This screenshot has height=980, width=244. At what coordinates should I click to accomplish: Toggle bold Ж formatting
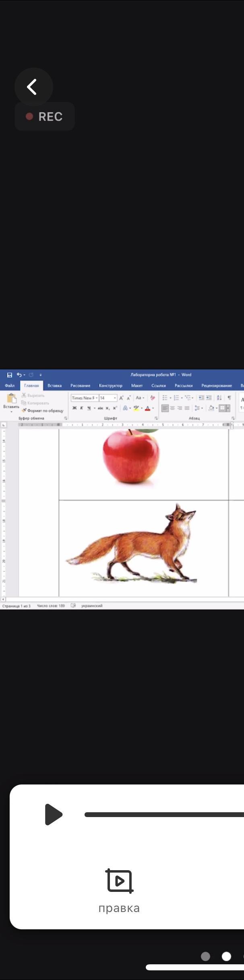(74, 408)
